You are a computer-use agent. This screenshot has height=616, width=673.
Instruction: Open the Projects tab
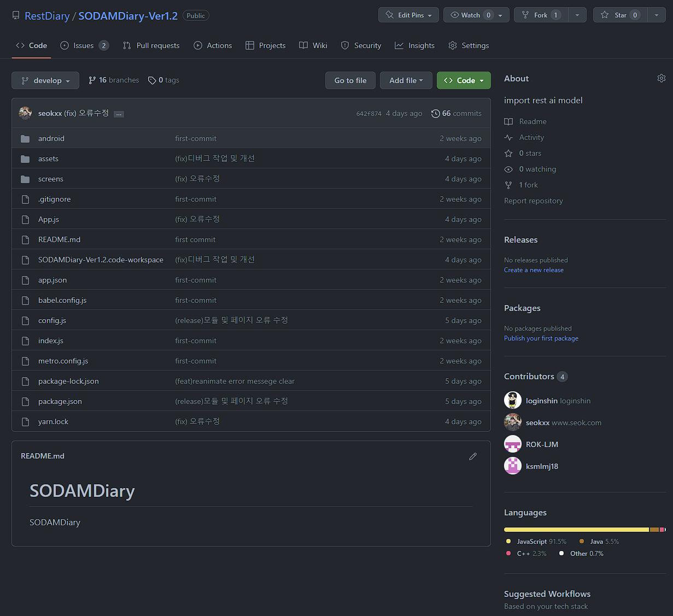coord(266,45)
